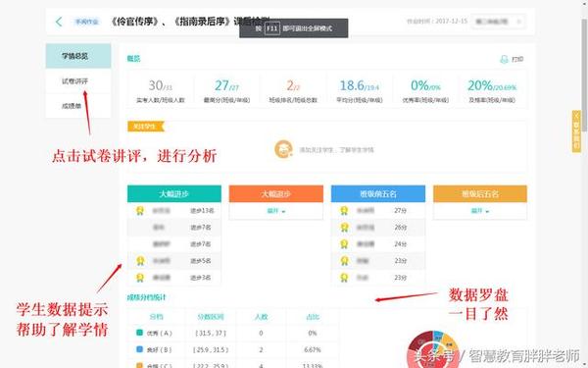Click the blue 班级前五名 card header
588x368 pixels.
378,193
